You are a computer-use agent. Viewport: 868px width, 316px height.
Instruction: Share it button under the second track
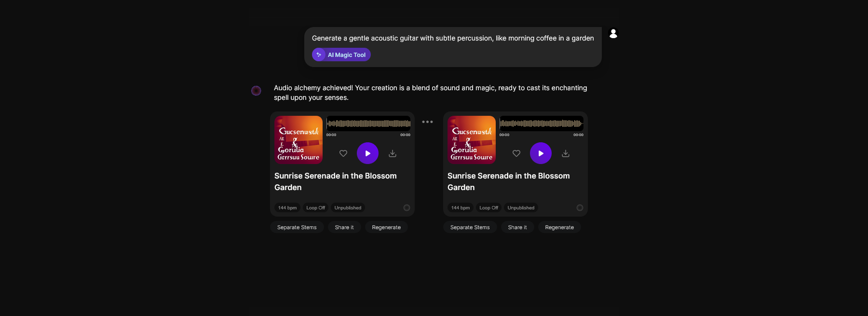[x=517, y=227]
